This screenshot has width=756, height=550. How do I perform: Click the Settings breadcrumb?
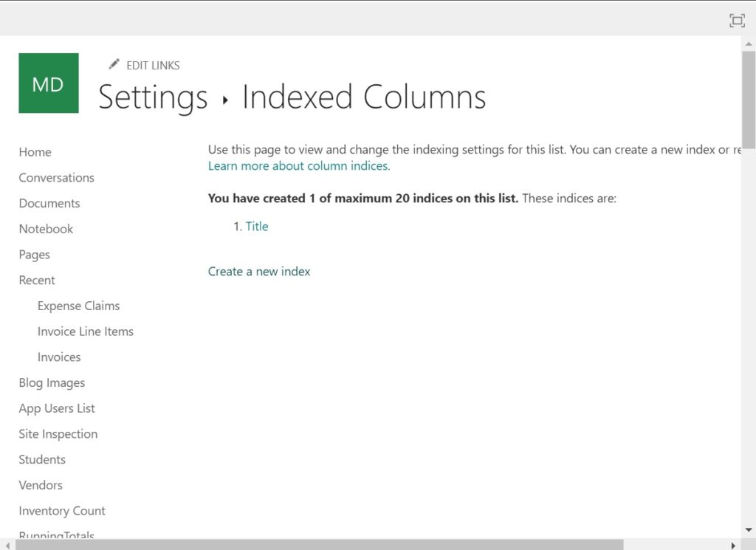pos(152,97)
